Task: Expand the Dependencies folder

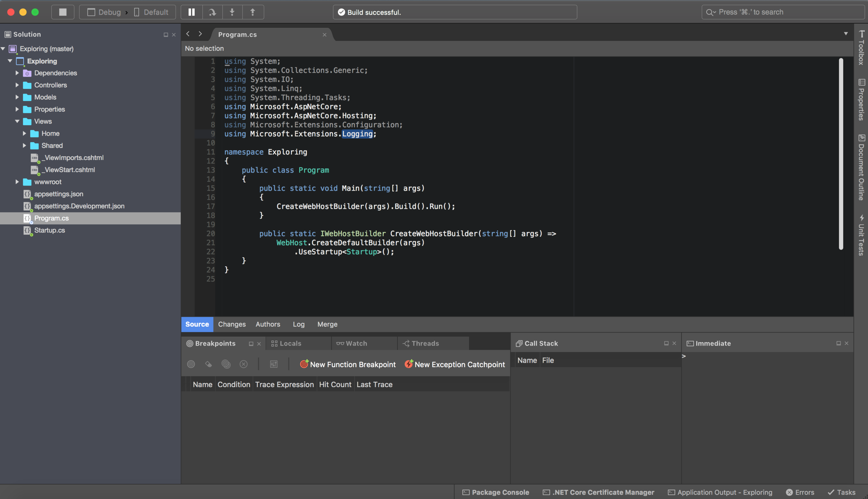Action: click(17, 73)
